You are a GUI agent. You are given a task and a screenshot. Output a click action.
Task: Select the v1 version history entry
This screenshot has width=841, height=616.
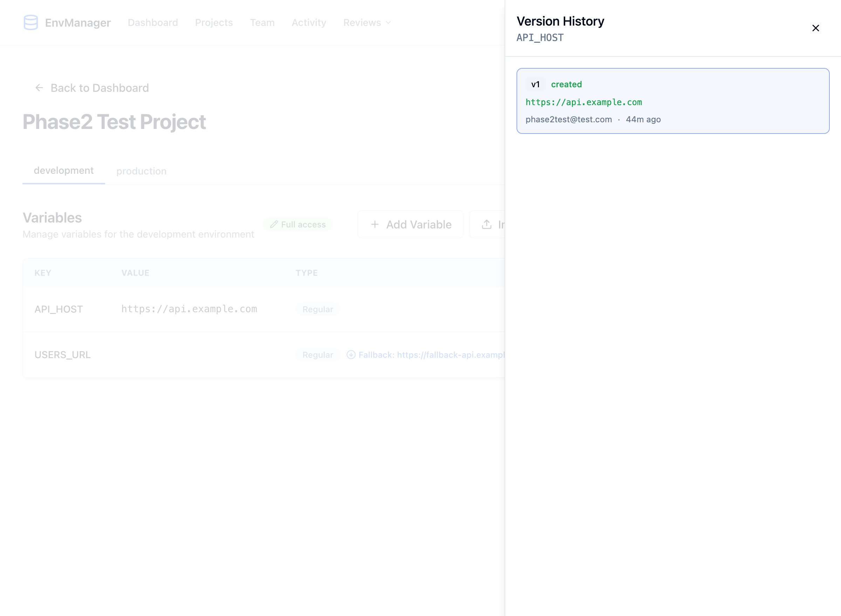pos(673,101)
